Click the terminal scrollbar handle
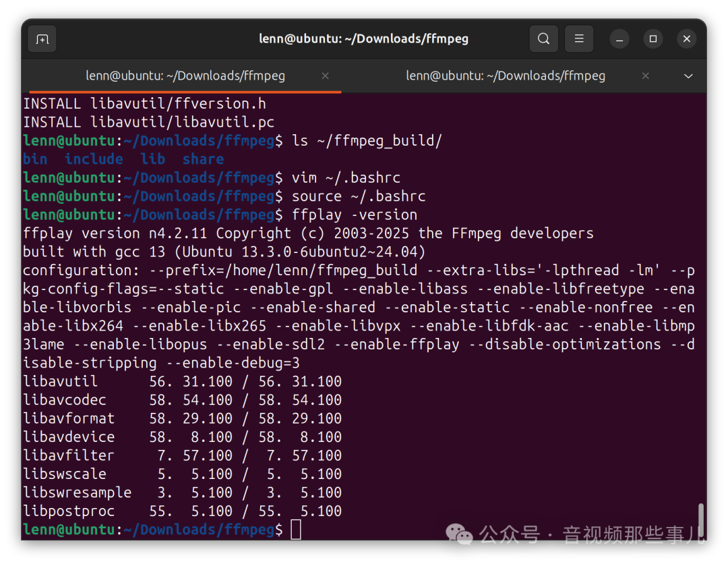The height and width of the screenshot is (564, 728). pos(701,520)
